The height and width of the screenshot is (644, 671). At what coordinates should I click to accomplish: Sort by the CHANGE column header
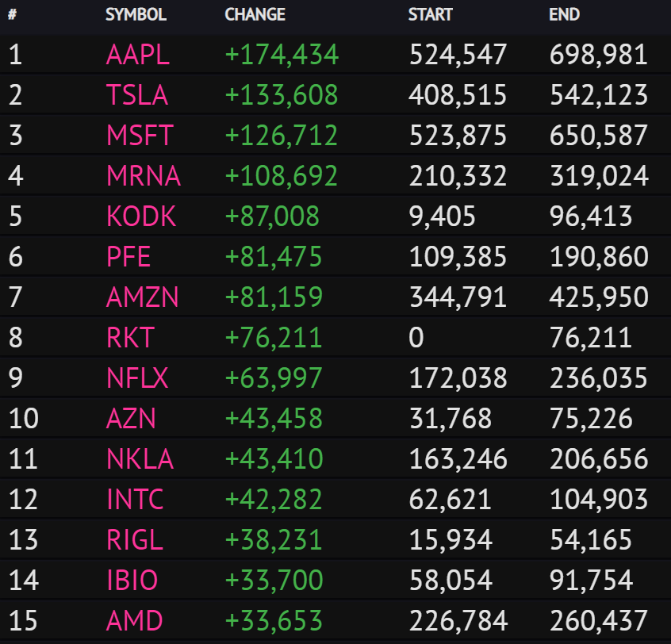click(255, 15)
